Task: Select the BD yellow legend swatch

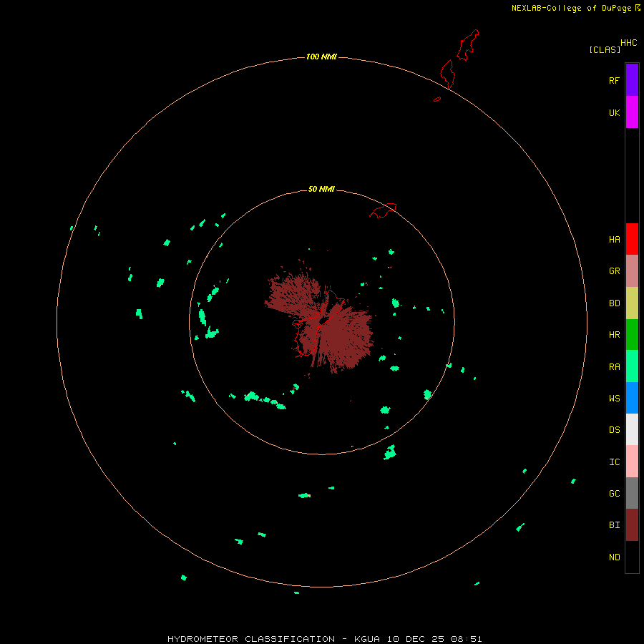Action: 632,303
